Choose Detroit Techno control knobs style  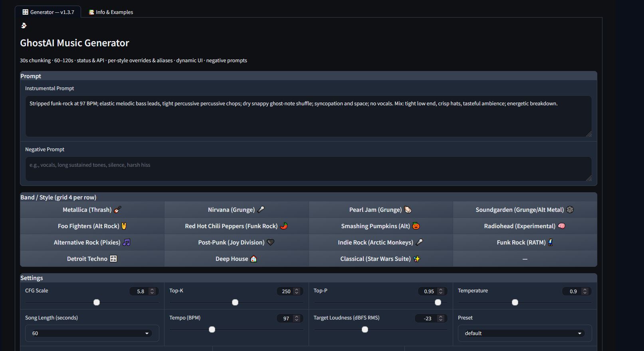coord(92,259)
